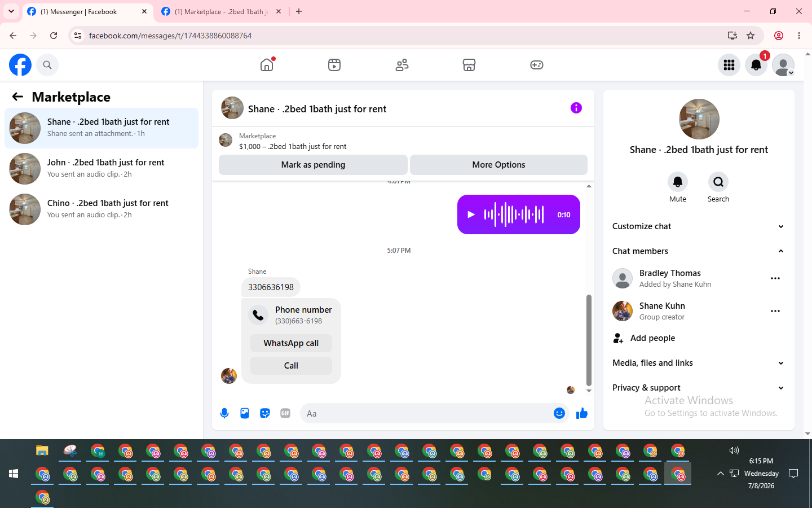Click the voice clip microphone icon
This screenshot has height=508, width=812.
(224, 414)
